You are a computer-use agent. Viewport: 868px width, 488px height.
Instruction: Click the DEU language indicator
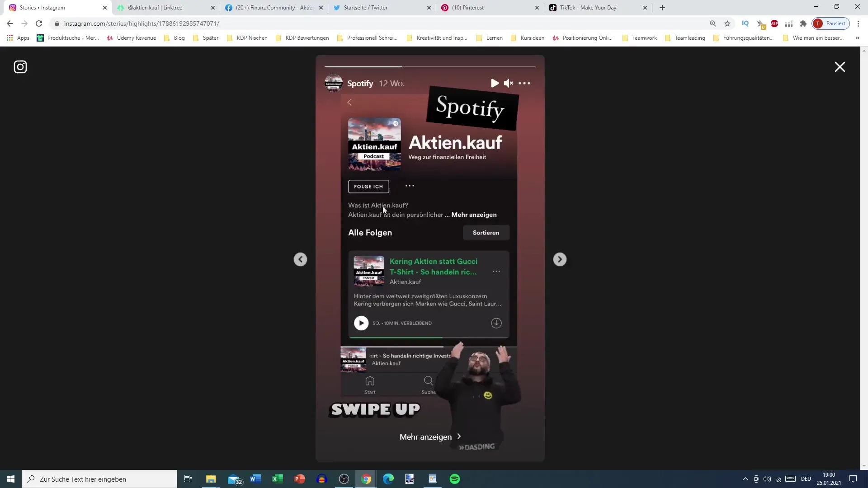806,479
